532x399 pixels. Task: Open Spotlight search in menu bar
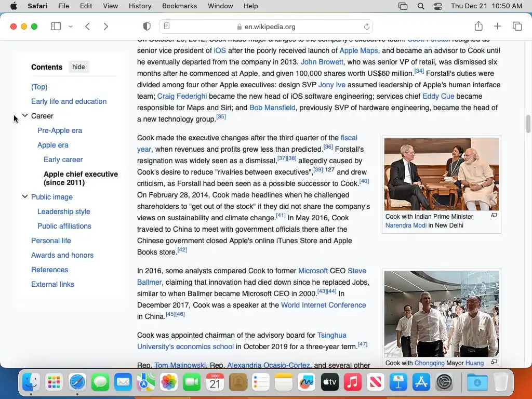click(x=421, y=6)
